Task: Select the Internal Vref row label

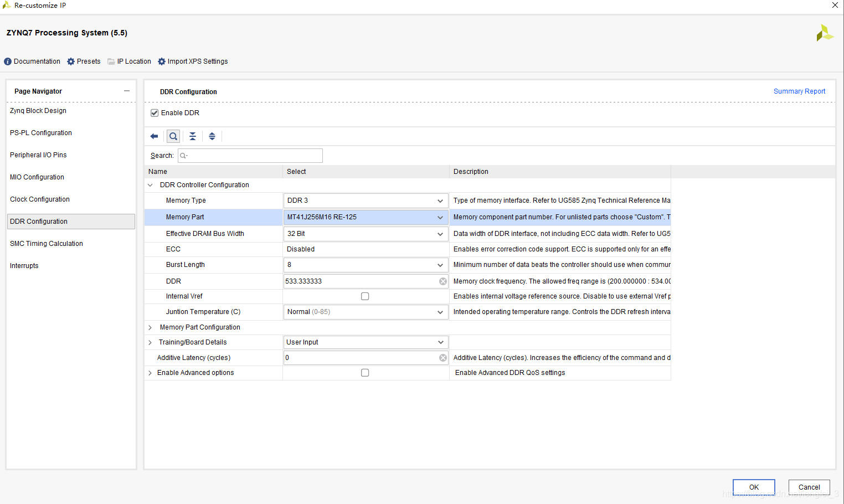Action: click(184, 296)
